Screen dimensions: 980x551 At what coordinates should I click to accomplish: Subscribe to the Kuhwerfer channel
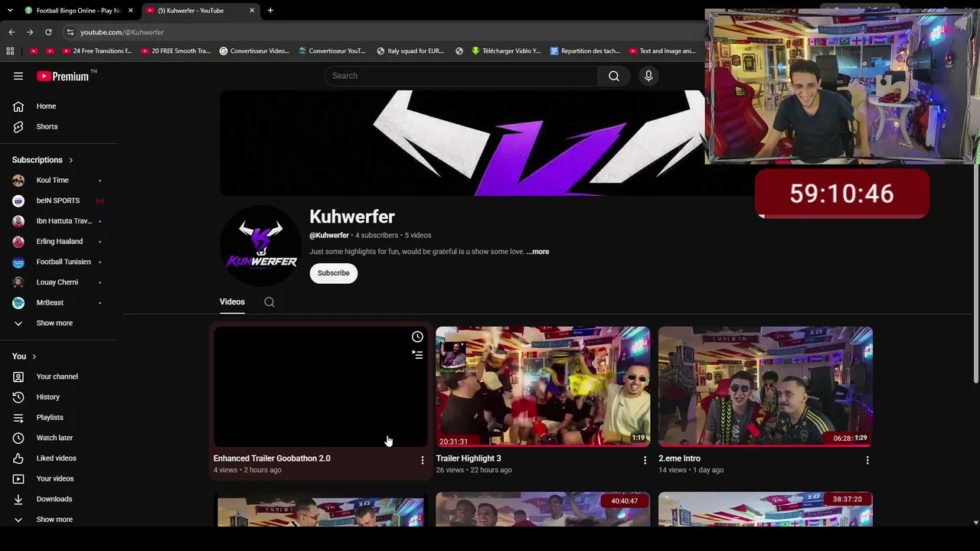[333, 273]
